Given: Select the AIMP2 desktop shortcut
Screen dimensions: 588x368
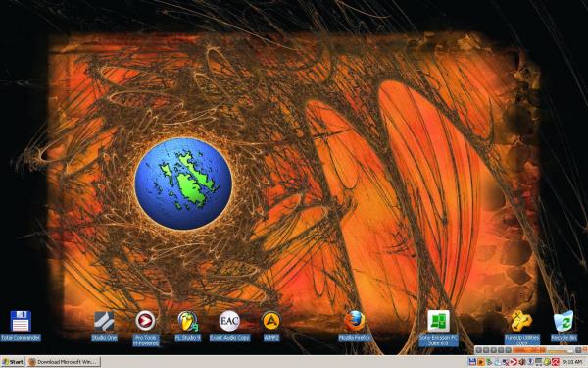Looking at the screenshot, I should tap(271, 325).
